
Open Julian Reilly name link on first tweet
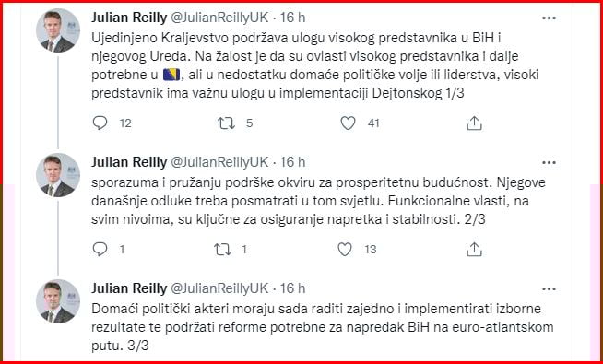tap(129, 18)
